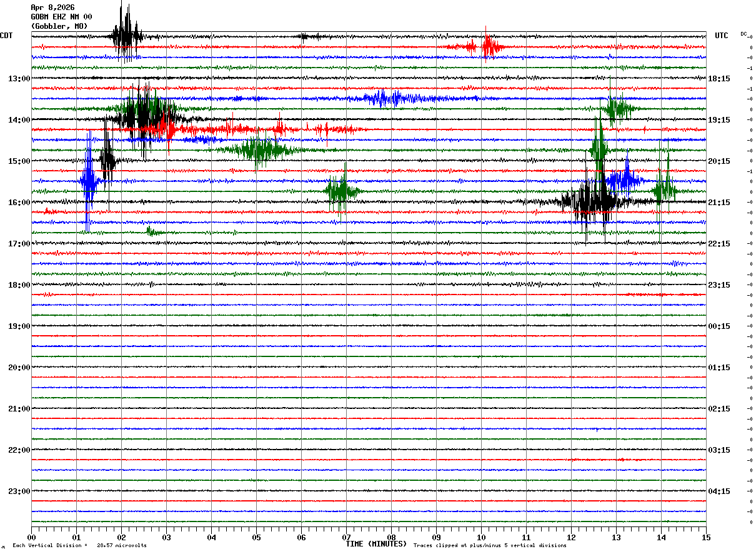756x554 pixels.
Task: Select the CDT timezone label
Action: (x=6, y=36)
